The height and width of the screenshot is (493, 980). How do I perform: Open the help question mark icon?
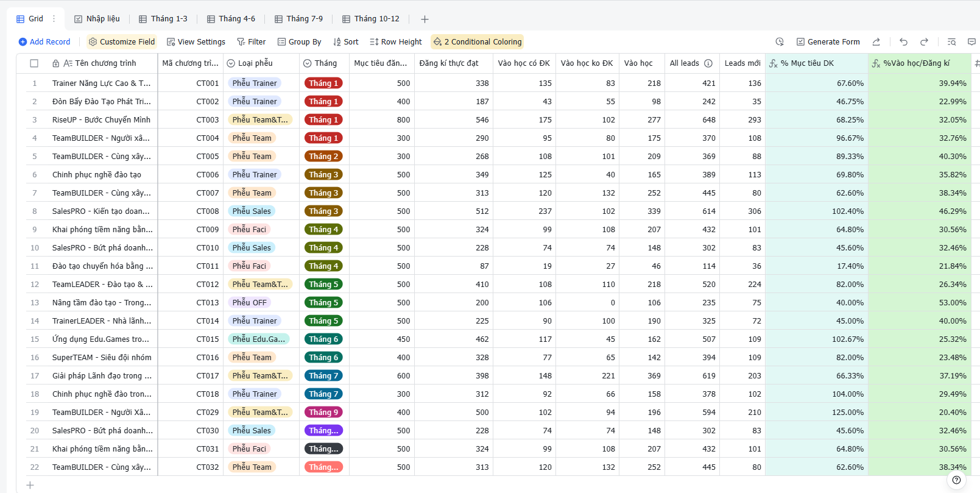coord(956,480)
